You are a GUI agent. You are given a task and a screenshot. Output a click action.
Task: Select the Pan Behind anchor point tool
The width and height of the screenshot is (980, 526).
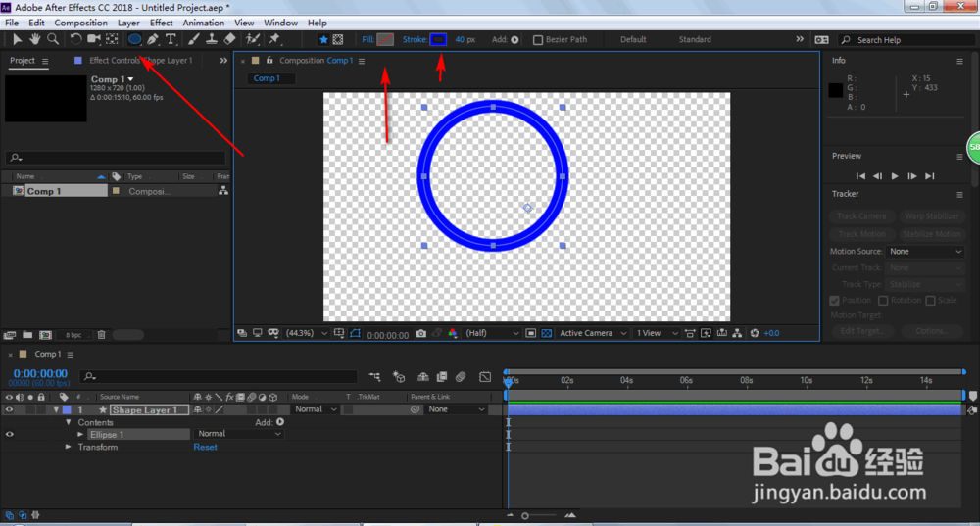click(x=112, y=39)
